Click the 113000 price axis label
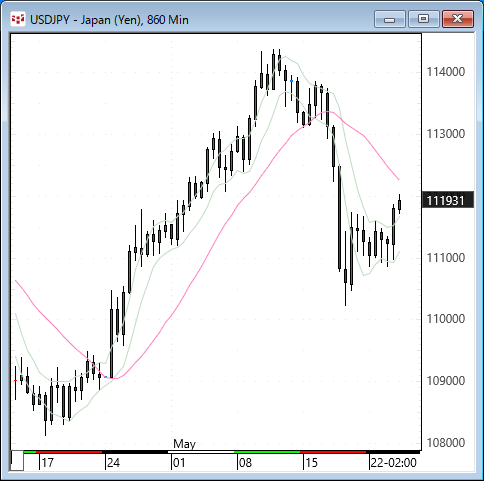The image size is (484, 481). [446, 134]
